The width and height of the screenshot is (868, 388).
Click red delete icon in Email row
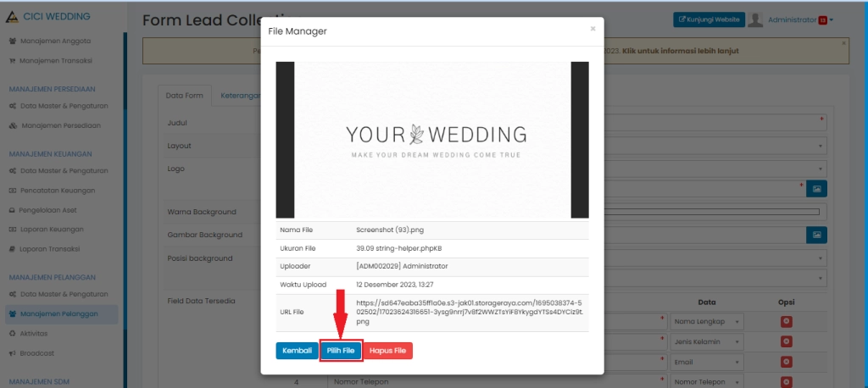coord(787,362)
